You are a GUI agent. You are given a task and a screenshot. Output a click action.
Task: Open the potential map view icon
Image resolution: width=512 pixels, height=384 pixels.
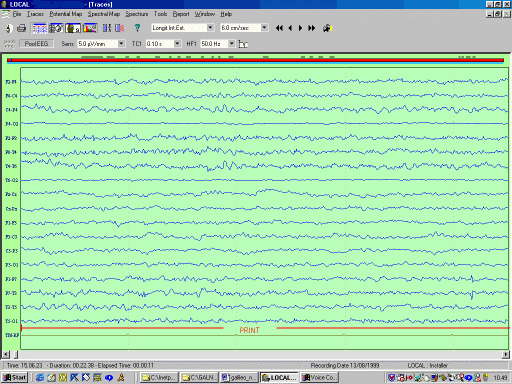(x=56, y=28)
